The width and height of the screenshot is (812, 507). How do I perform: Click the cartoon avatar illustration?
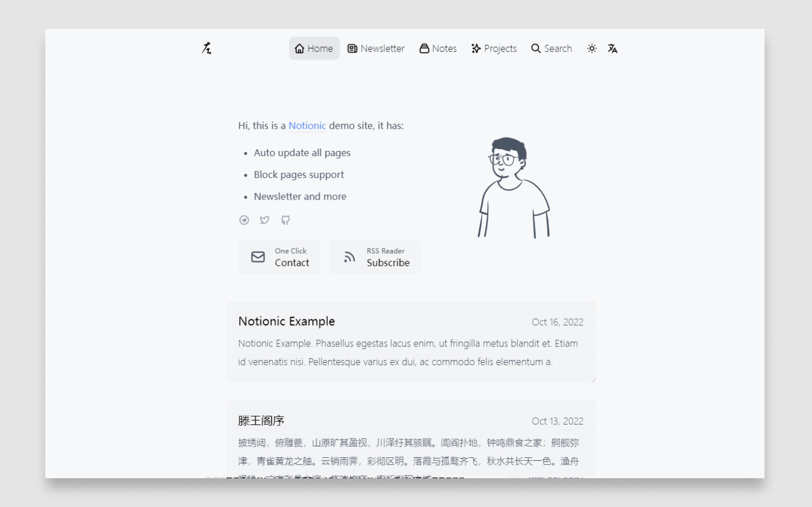pos(514,188)
